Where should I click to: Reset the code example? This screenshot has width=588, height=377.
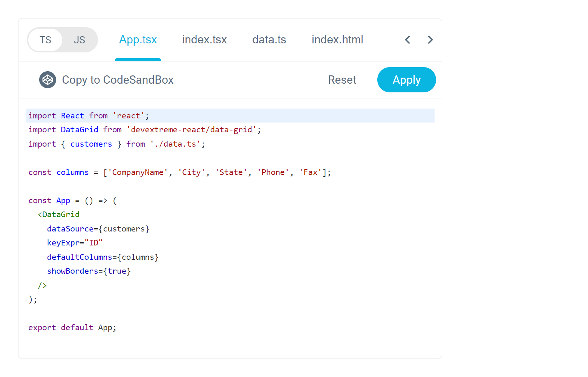pyautogui.click(x=342, y=80)
